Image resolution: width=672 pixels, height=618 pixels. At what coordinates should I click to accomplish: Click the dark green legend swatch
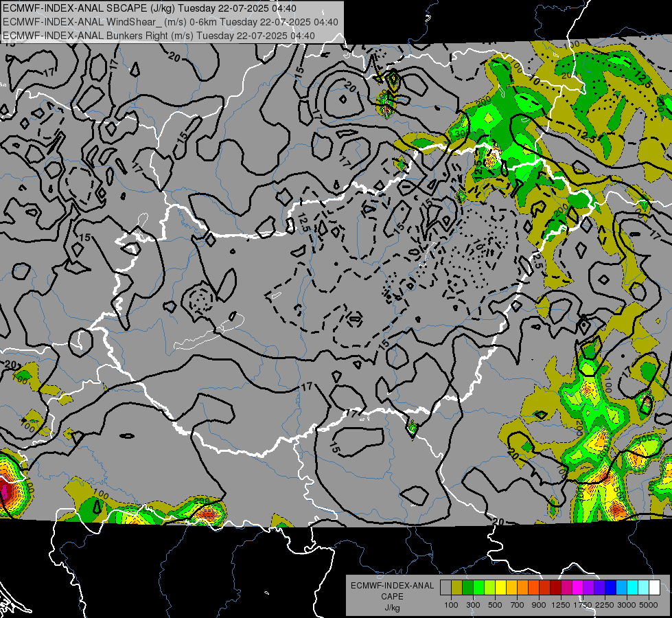[467, 587]
